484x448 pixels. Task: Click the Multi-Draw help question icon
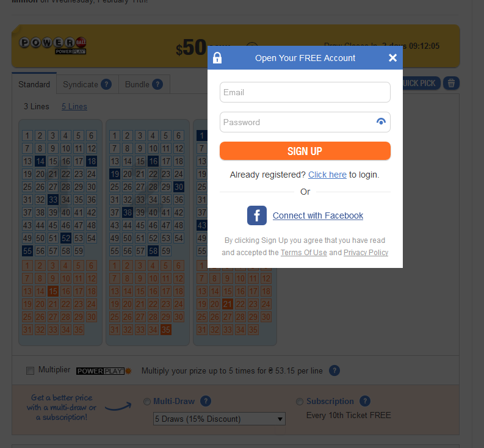[x=206, y=401]
